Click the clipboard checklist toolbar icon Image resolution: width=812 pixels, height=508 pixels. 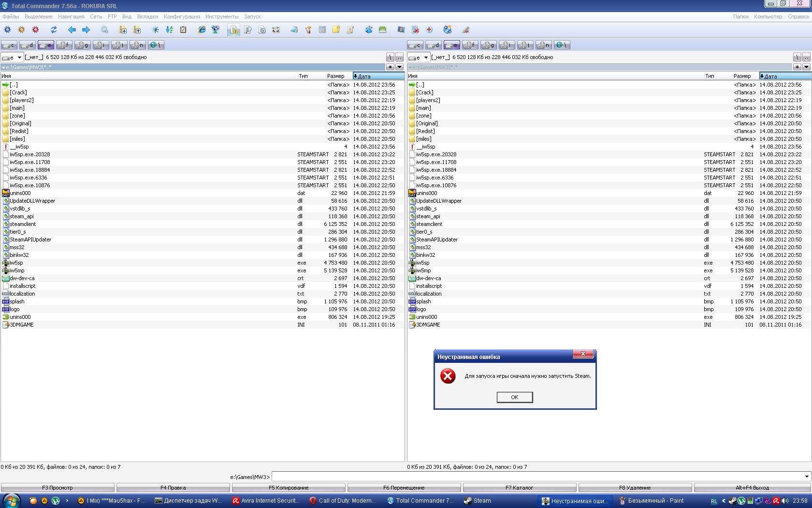pyautogui.click(x=183, y=30)
